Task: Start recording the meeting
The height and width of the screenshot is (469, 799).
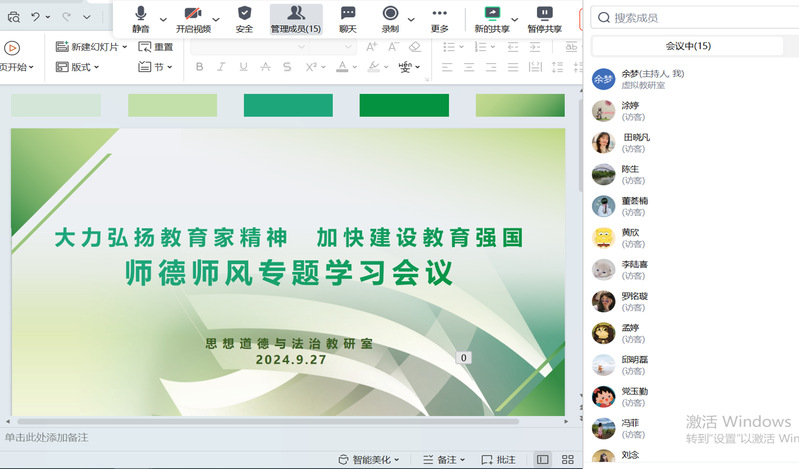Action: click(390, 17)
